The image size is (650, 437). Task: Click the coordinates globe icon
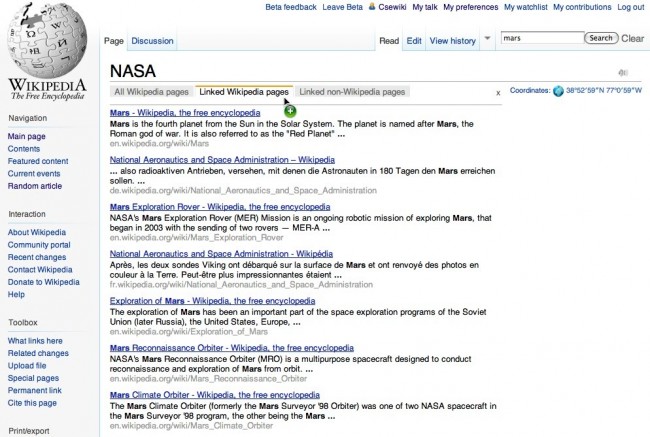pyautogui.click(x=558, y=91)
